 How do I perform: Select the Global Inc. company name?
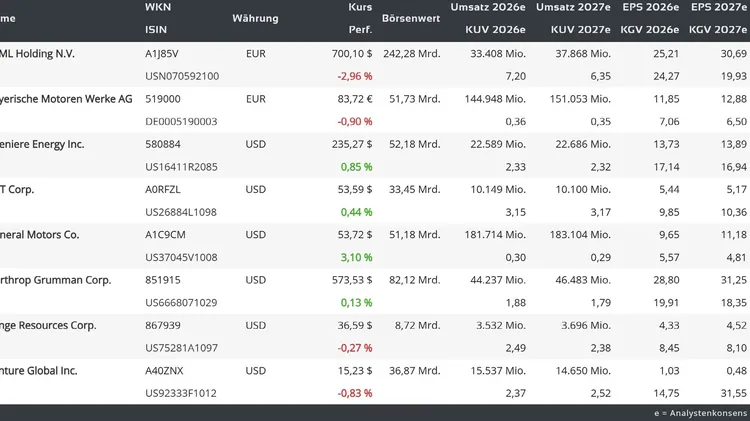point(39,371)
